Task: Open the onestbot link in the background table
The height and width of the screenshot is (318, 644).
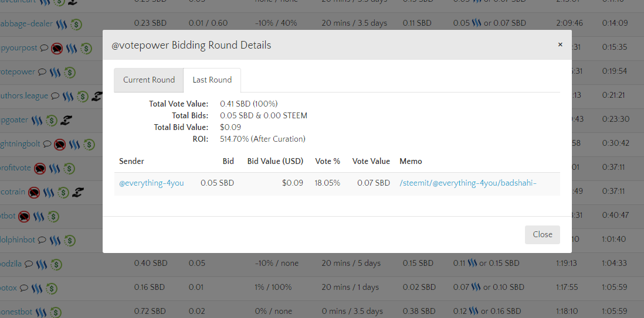Action: [16, 312]
